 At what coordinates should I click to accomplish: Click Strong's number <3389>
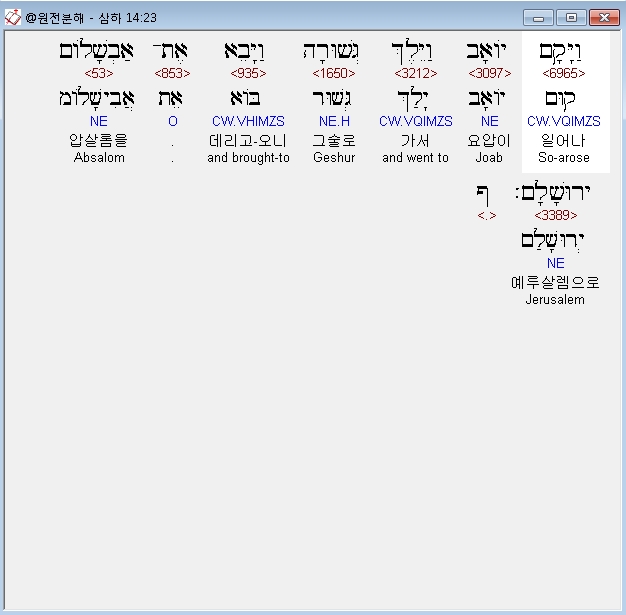click(x=556, y=216)
